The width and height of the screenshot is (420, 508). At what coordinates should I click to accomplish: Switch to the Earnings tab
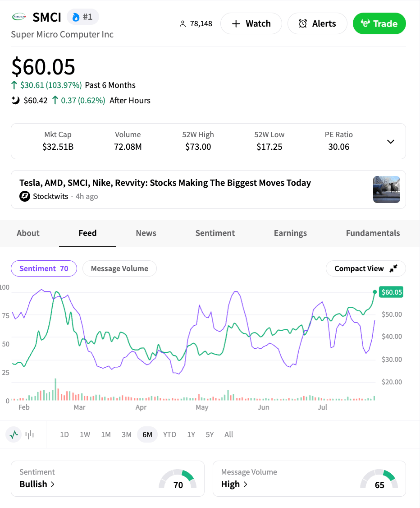(x=290, y=233)
